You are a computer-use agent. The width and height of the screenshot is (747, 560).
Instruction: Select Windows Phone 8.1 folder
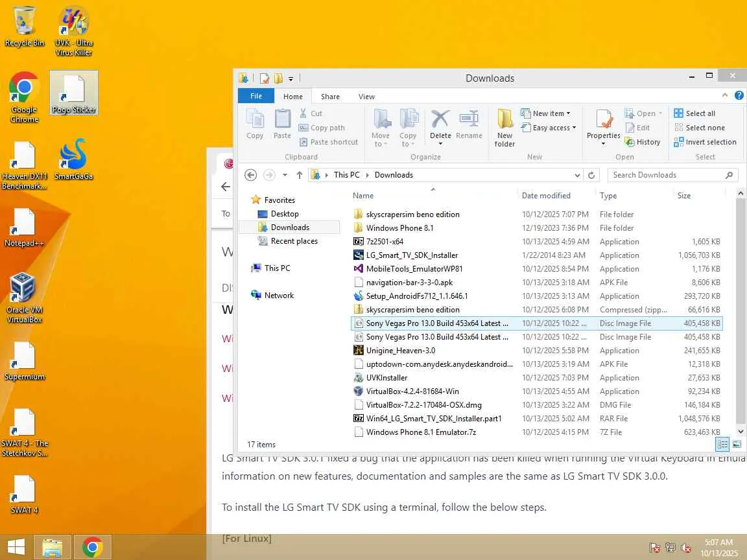(x=536, y=228)
